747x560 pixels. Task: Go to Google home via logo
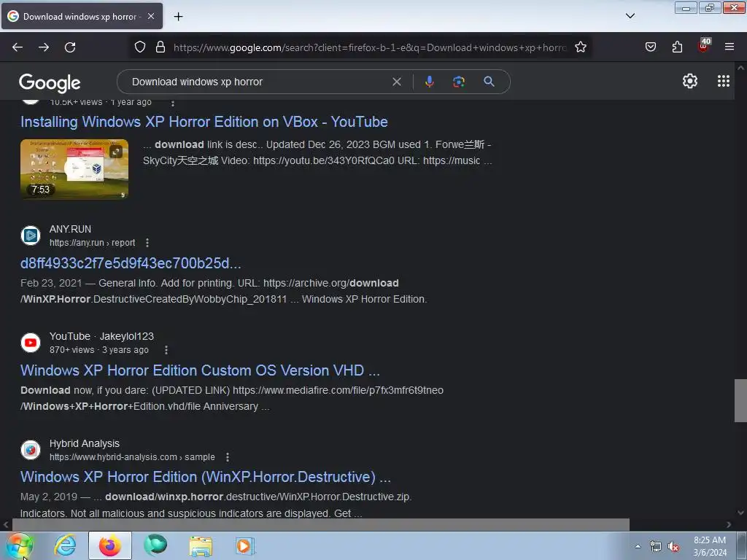point(50,83)
